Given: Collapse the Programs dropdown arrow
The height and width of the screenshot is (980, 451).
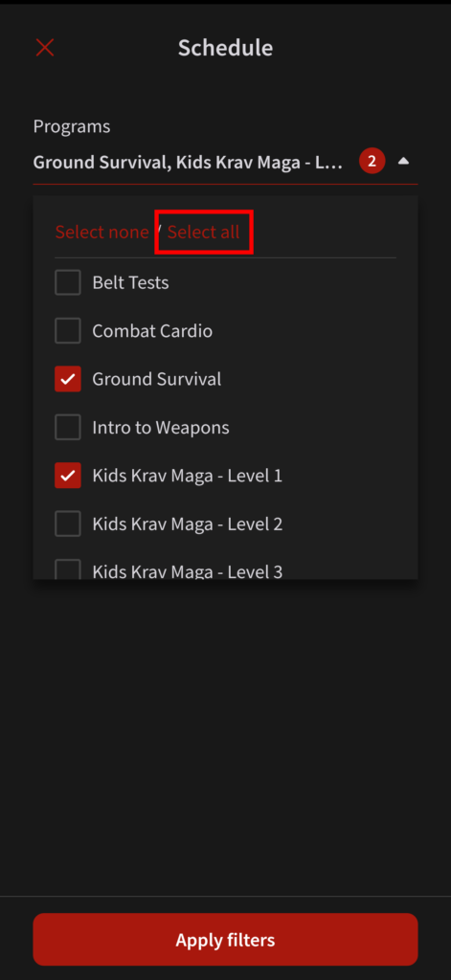Looking at the screenshot, I should click(403, 161).
